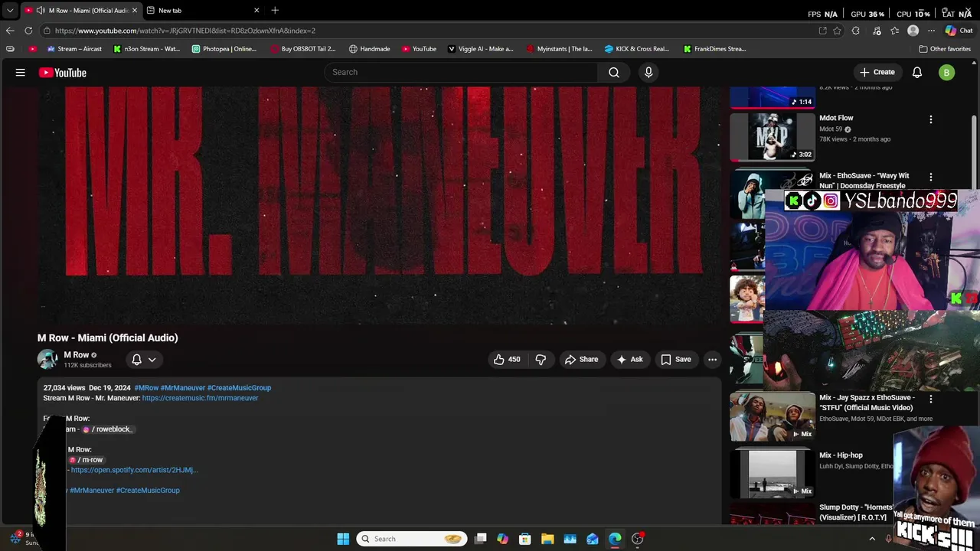Open the Buy OBSBOT Tail 2 bookmark

click(303, 49)
